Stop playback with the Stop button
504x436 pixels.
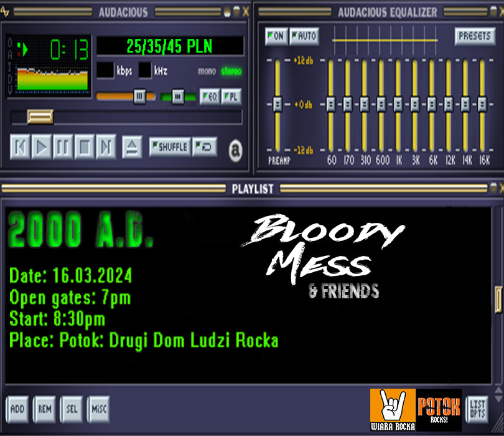coord(84,147)
